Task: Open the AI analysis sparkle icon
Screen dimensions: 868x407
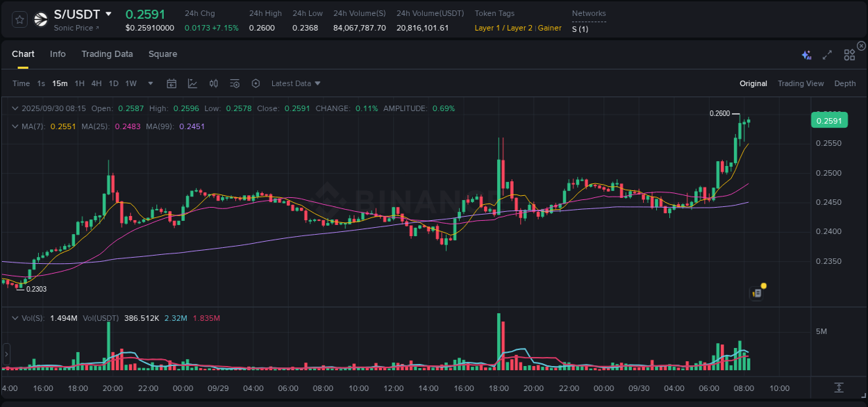Action: tap(806, 54)
